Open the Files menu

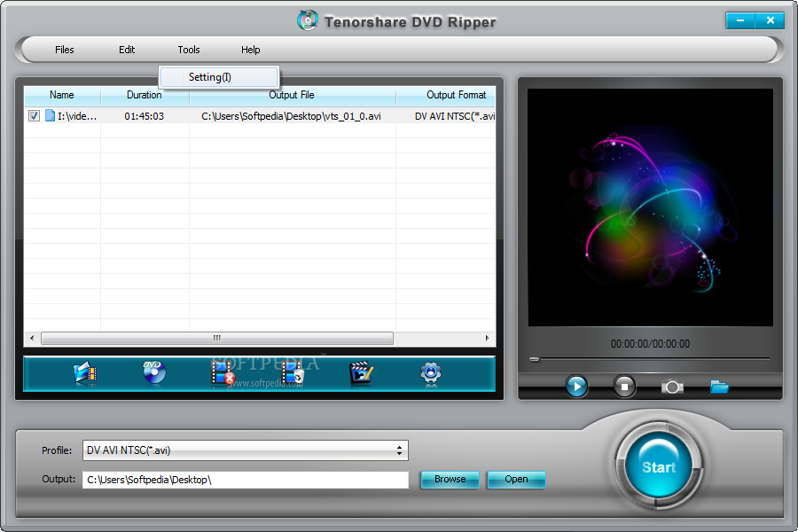[x=65, y=50]
